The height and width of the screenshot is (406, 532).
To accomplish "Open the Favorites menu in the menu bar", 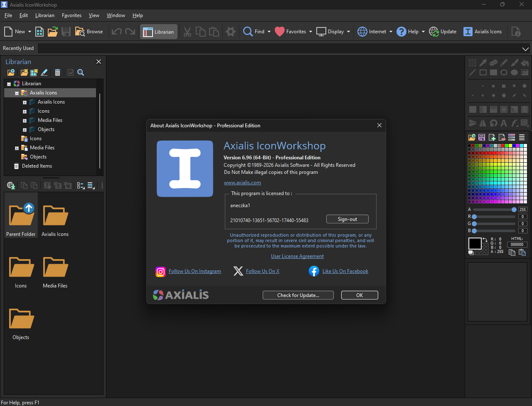I will click(71, 15).
